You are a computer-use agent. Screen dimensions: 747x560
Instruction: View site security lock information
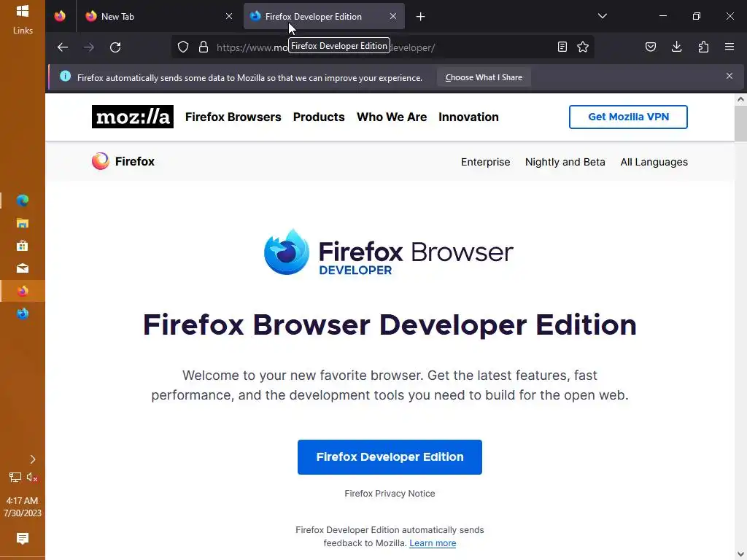coord(204,47)
